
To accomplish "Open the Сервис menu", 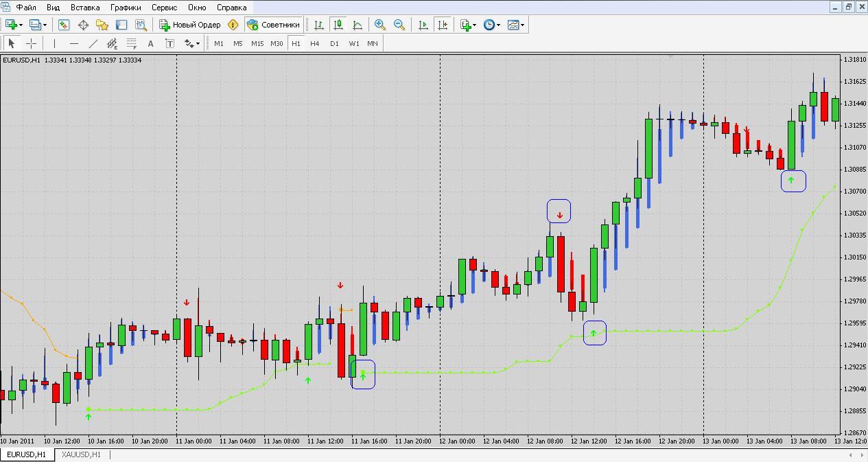I will pyautogui.click(x=164, y=8).
